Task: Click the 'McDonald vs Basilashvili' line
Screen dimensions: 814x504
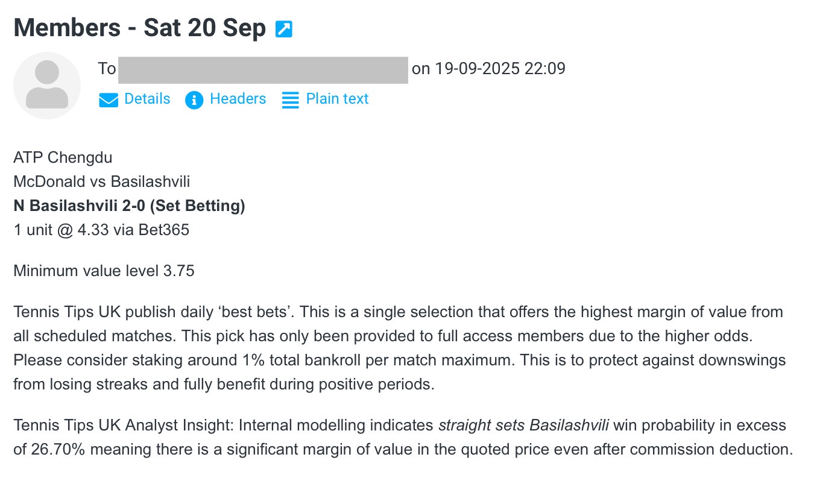Action: click(x=101, y=181)
